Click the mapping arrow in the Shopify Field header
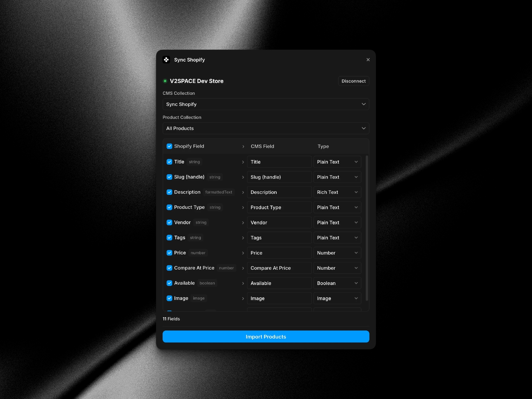 tap(243, 146)
